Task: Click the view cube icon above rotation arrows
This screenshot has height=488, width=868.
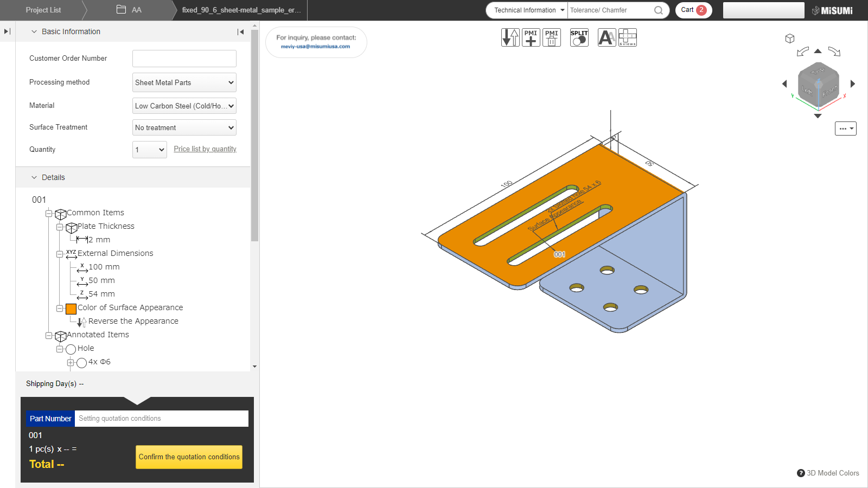Action: [790, 38]
